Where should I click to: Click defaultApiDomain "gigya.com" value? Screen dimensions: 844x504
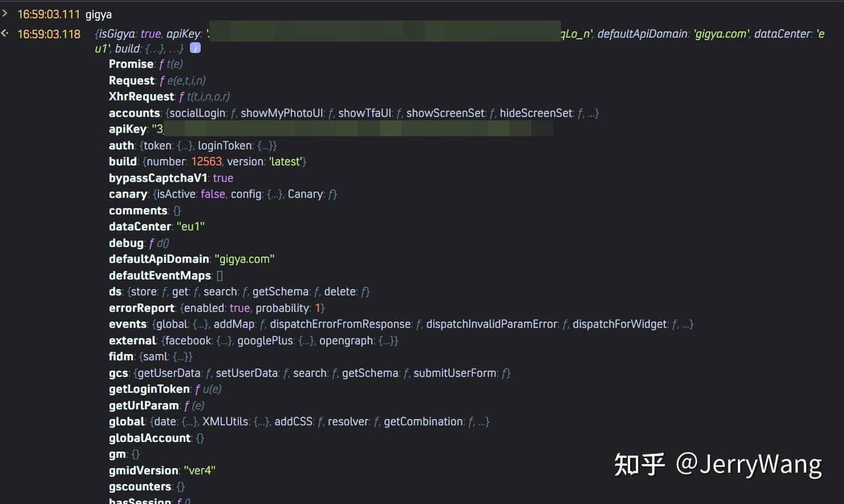[244, 259]
